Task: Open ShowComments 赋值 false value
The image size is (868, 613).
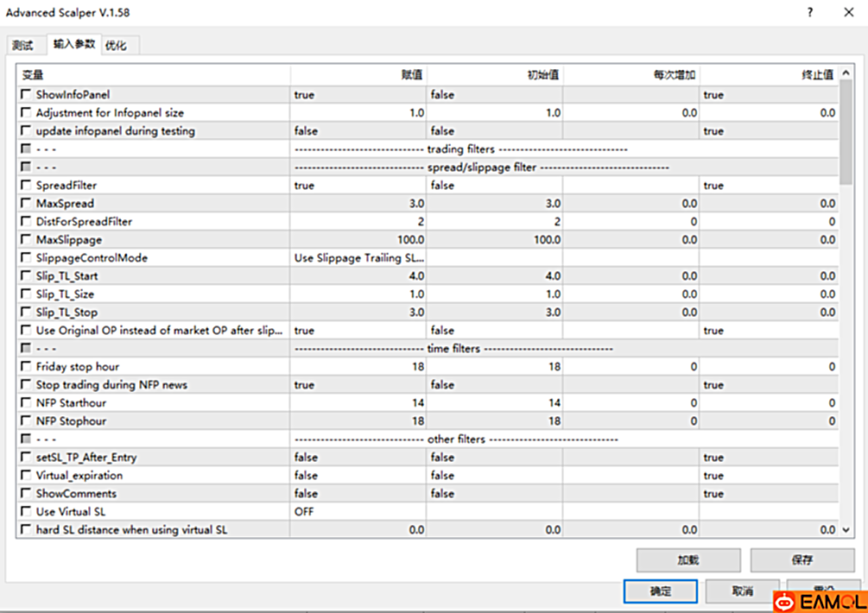Action: pyautogui.click(x=358, y=494)
